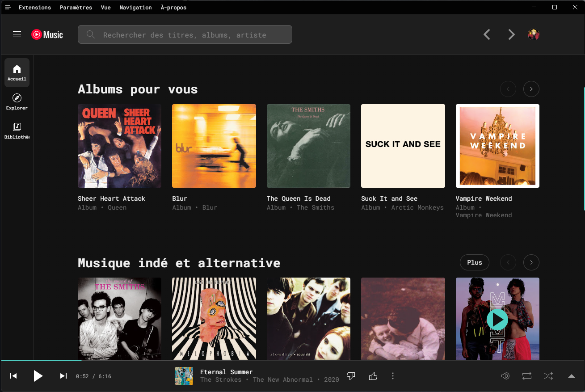
Task: Like the song Eternal Summer
Action: 373,376
